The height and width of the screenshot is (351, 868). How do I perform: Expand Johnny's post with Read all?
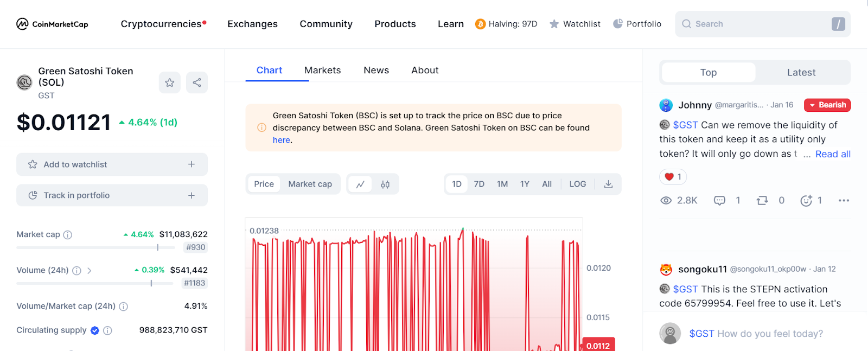pyautogui.click(x=833, y=154)
